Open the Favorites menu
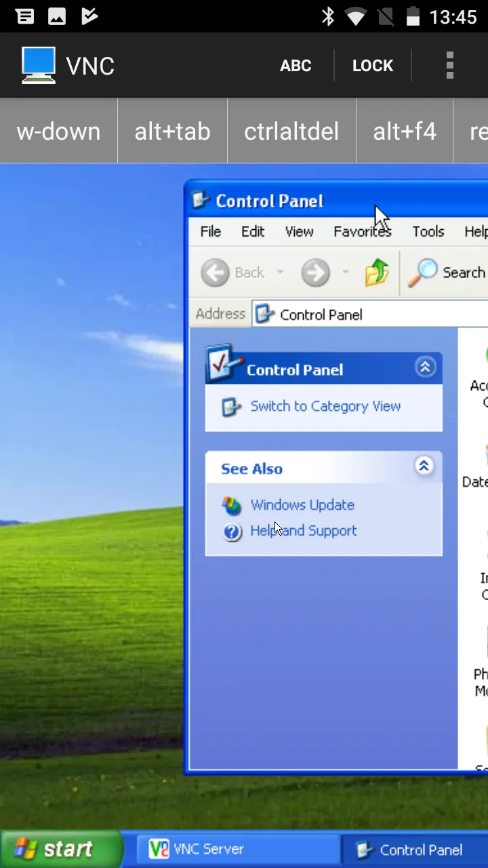 362,232
